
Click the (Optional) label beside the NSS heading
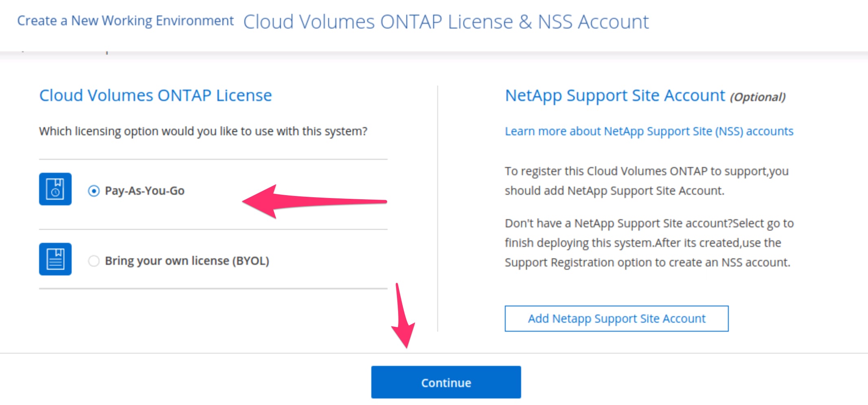point(757,97)
